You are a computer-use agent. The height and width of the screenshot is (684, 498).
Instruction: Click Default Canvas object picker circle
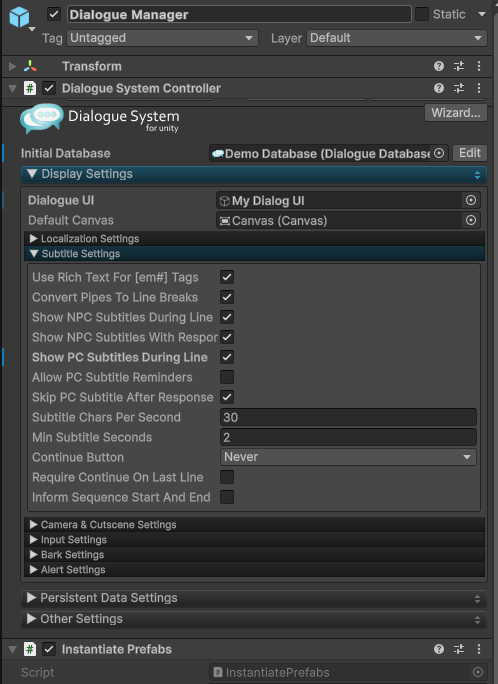pos(471,220)
